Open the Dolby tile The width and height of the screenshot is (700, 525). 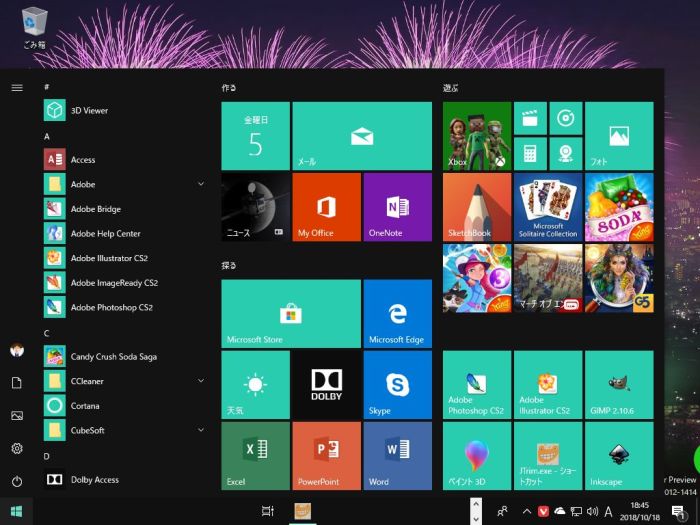click(x=326, y=384)
